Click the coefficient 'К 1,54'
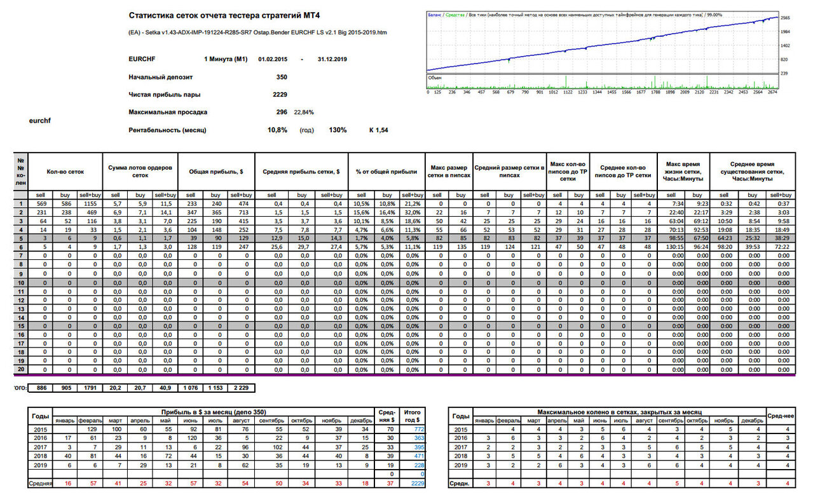820x504 pixels. (378, 130)
